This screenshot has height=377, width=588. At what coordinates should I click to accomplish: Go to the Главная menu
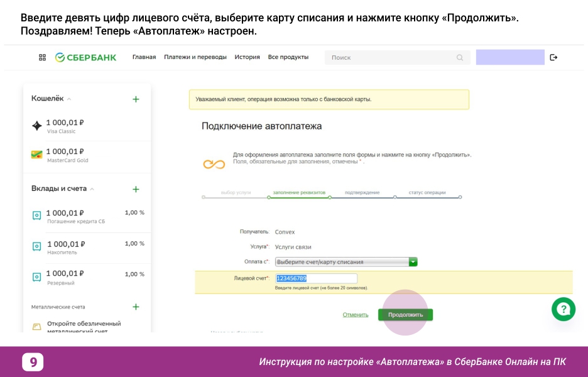[x=144, y=57]
